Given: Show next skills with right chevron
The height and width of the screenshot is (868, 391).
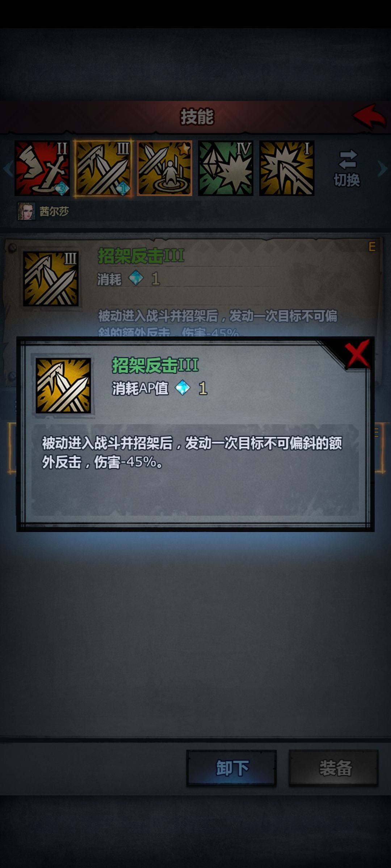Looking at the screenshot, I should pyautogui.click(x=382, y=169).
